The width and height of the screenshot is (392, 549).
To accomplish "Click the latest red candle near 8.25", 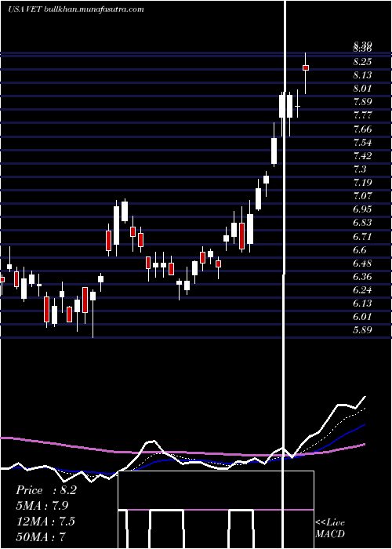I will (306, 67).
